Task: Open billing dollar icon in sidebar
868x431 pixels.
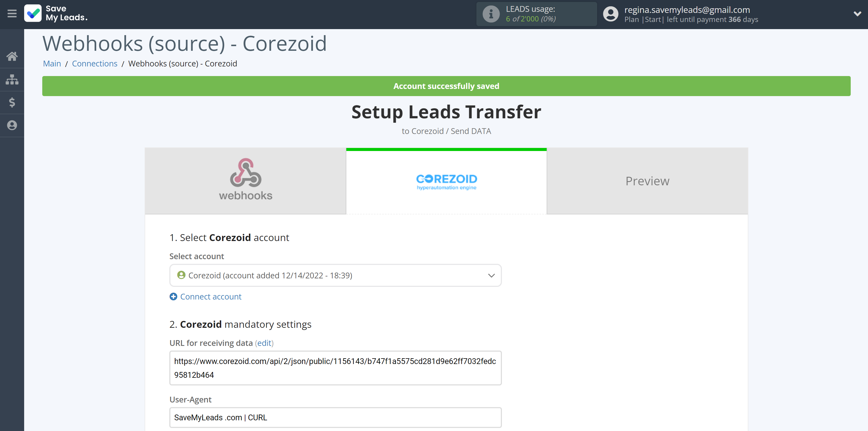Action: click(x=12, y=102)
